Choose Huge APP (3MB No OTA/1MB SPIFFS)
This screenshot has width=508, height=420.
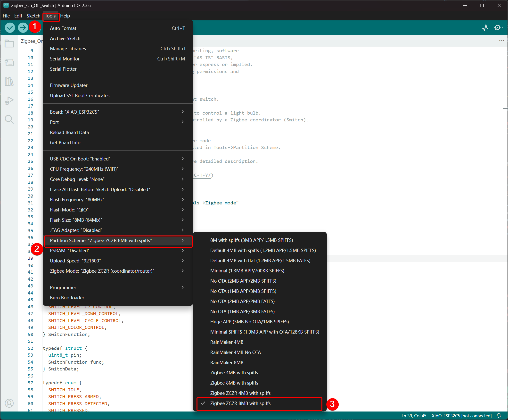pos(249,322)
